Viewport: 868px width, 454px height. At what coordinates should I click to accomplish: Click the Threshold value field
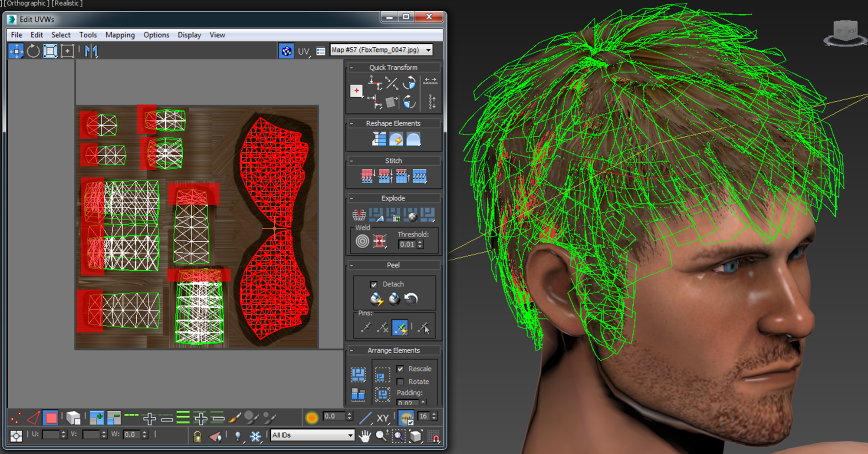(x=408, y=244)
